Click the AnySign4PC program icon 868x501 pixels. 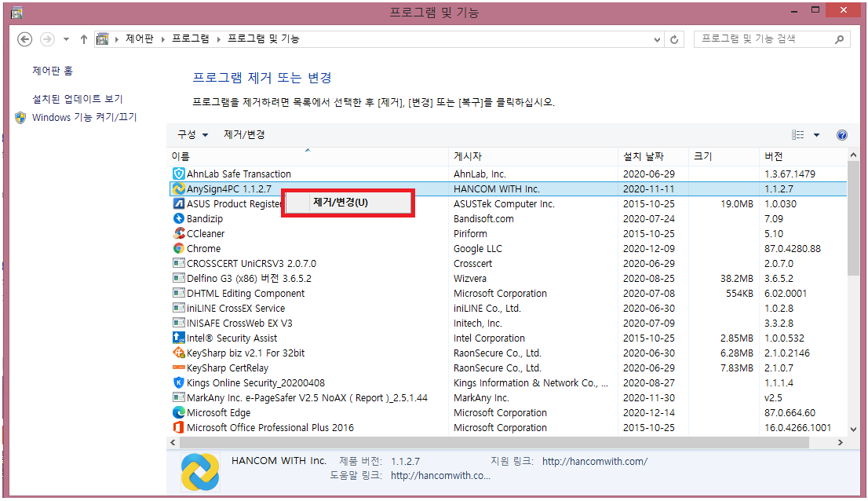coord(178,188)
